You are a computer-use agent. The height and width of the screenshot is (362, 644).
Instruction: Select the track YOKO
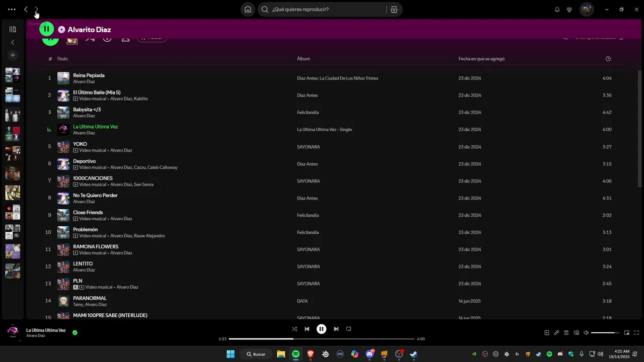(80, 144)
